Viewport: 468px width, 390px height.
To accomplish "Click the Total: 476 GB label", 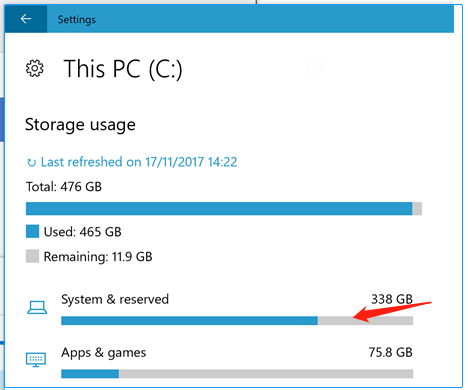I will pyautogui.click(x=64, y=187).
